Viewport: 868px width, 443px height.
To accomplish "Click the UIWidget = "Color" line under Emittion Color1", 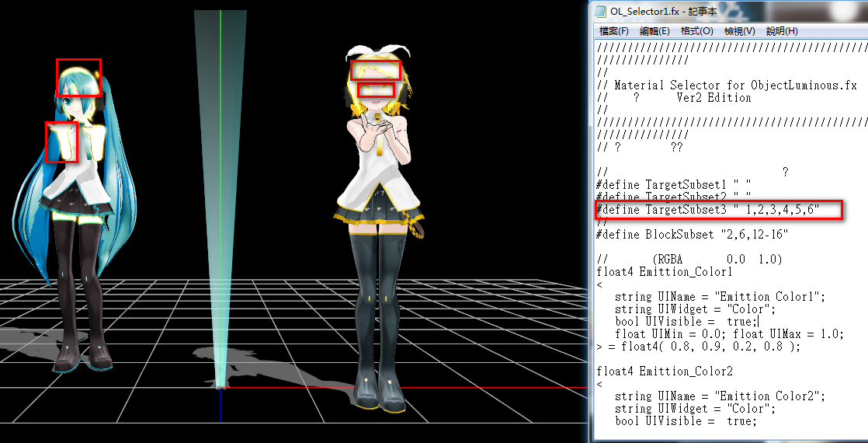I will [695, 309].
